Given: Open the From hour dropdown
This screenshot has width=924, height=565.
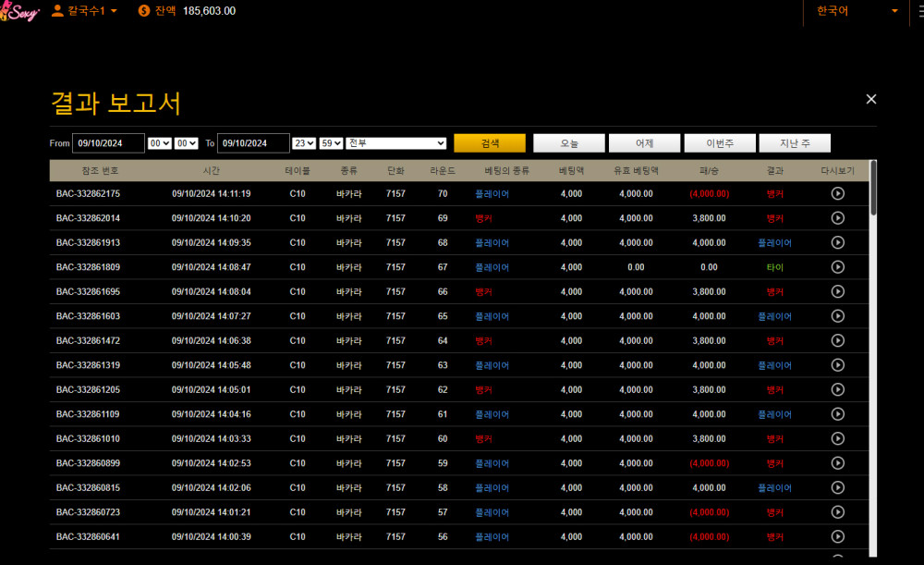Looking at the screenshot, I should [160, 143].
